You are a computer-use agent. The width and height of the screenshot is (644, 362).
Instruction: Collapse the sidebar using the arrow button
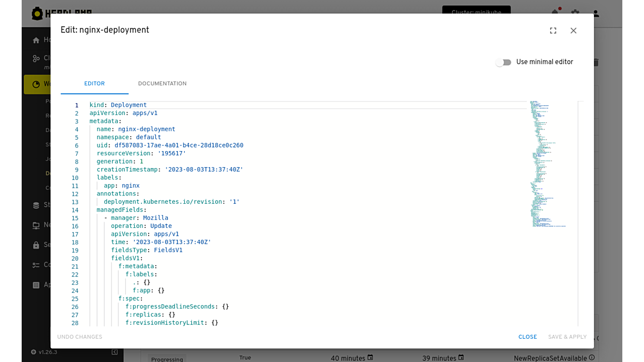[x=115, y=352]
